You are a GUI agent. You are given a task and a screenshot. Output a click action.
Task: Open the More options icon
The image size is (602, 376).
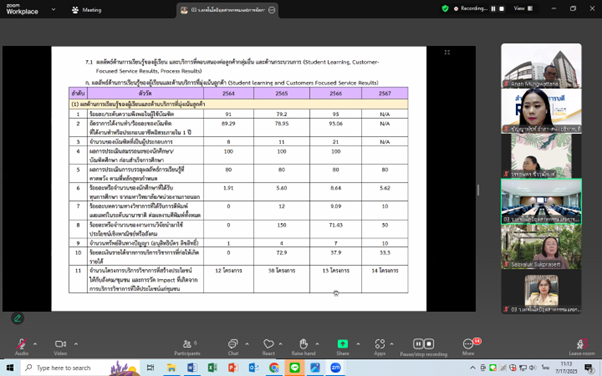pyautogui.click(x=468, y=344)
